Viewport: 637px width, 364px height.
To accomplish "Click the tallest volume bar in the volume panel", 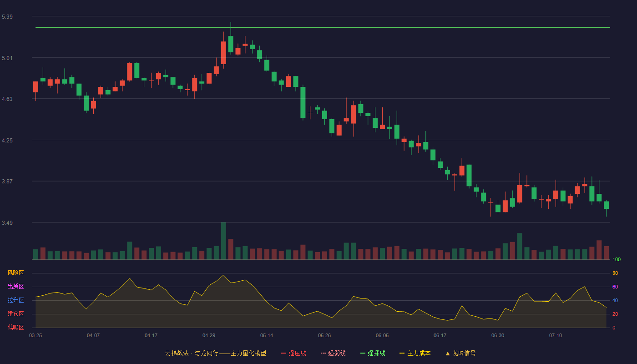I will click(223, 241).
